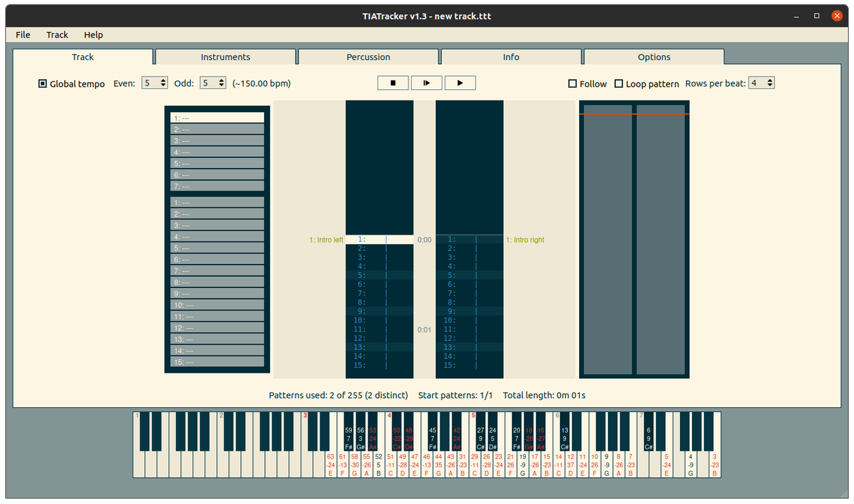Play the white B key labeled 3 -23
The image size is (854, 504).
point(715,465)
